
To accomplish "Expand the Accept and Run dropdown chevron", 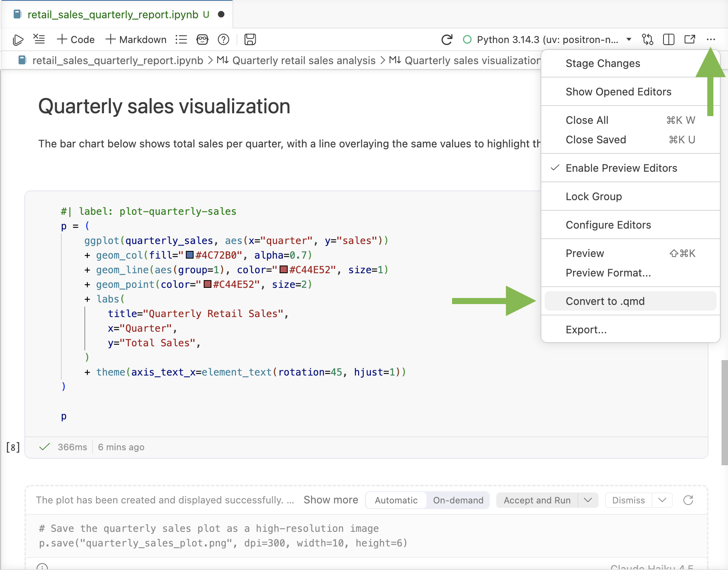I will (x=588, y=500).
